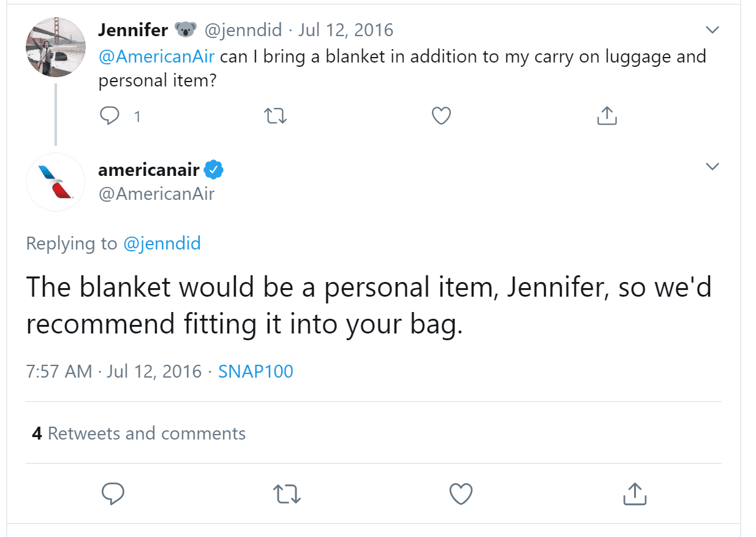Click the americanair verified badge
Screen dimensions: 756x537
point(214,169)
